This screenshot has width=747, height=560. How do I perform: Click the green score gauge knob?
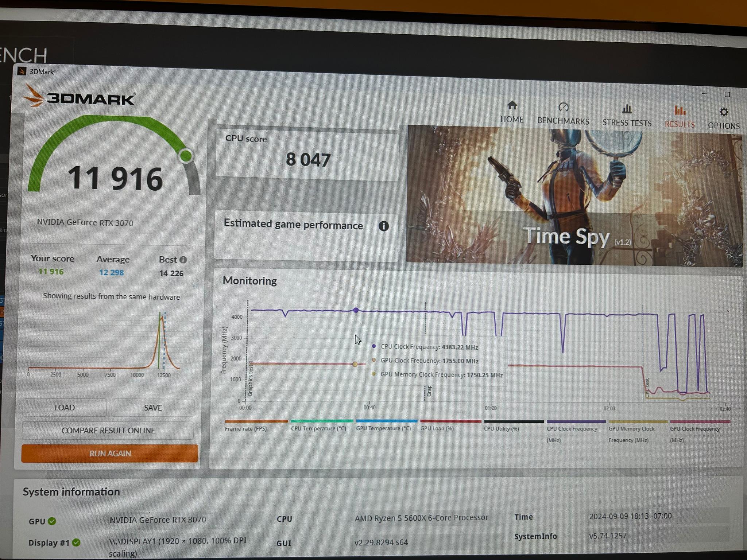186,156
